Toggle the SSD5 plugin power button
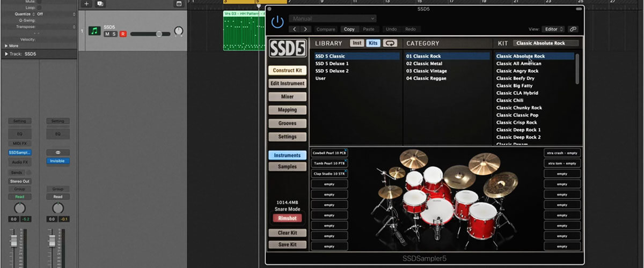The height and width of the screenshot is (268, 644). coord(277,22)
